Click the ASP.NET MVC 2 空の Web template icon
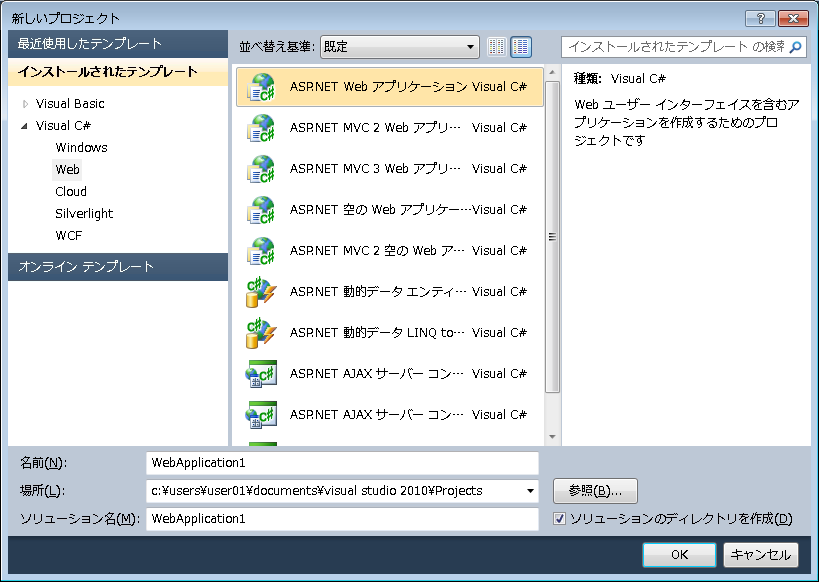This screenshot has height=582, width=819. pyautogui.click(x=261, y=251)
